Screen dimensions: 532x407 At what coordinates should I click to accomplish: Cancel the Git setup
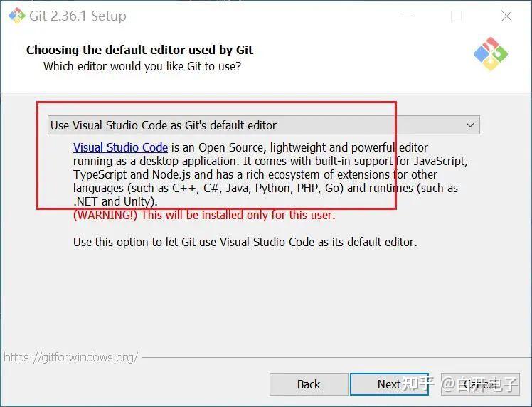pos(480,384)
